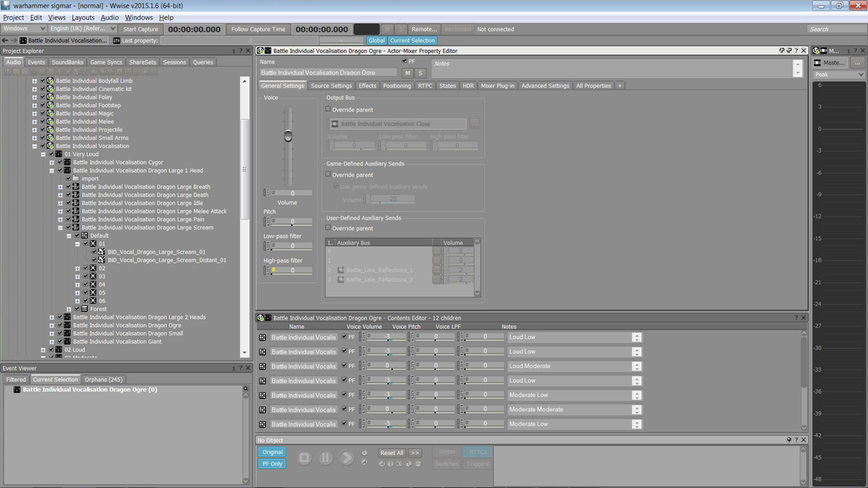Open the Windows platform dropdown

click(24, 29)
